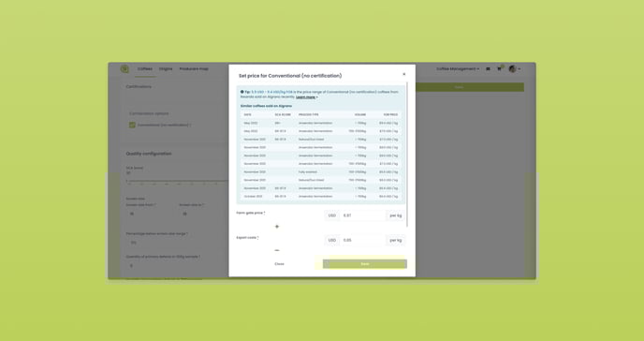Click the minus icon below Export costs
This screenshot has height=341, width=644.
(277, 250)
